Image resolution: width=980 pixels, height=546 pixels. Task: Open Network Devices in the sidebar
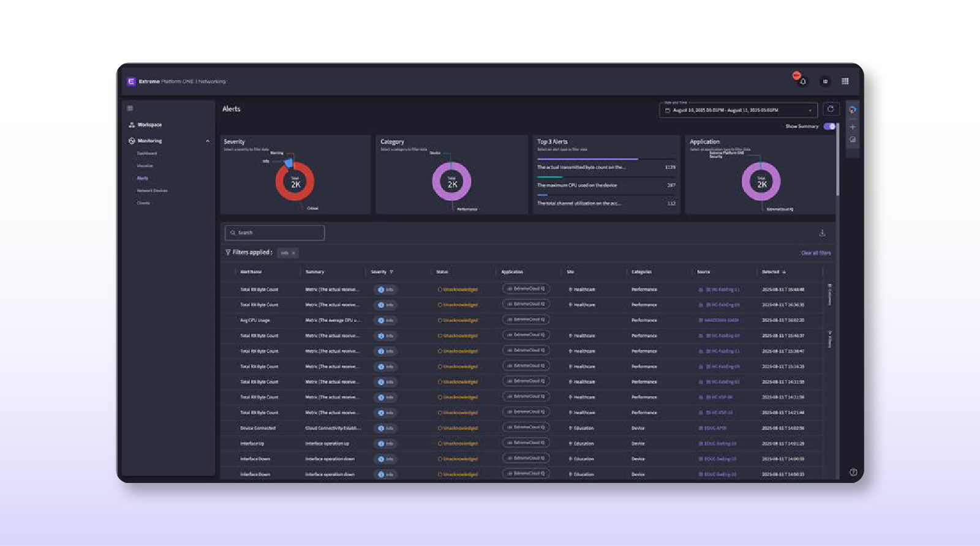(152, 190)
